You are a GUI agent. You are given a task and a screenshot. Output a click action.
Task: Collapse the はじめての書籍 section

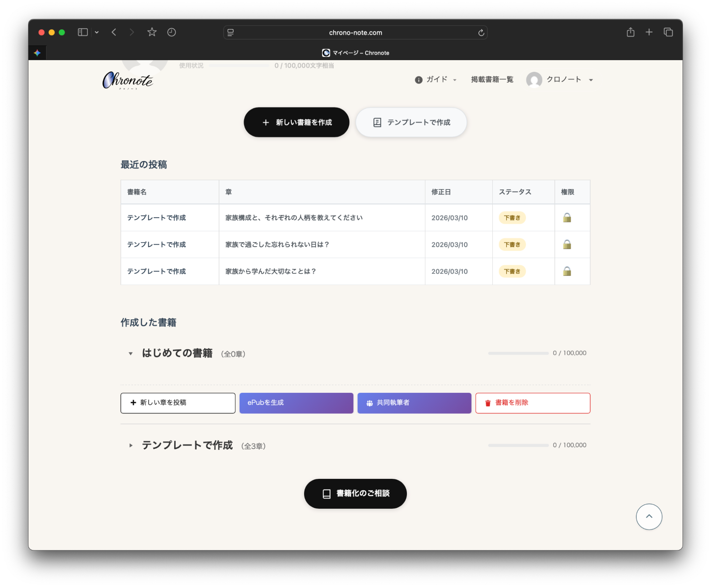pos(130,354)
